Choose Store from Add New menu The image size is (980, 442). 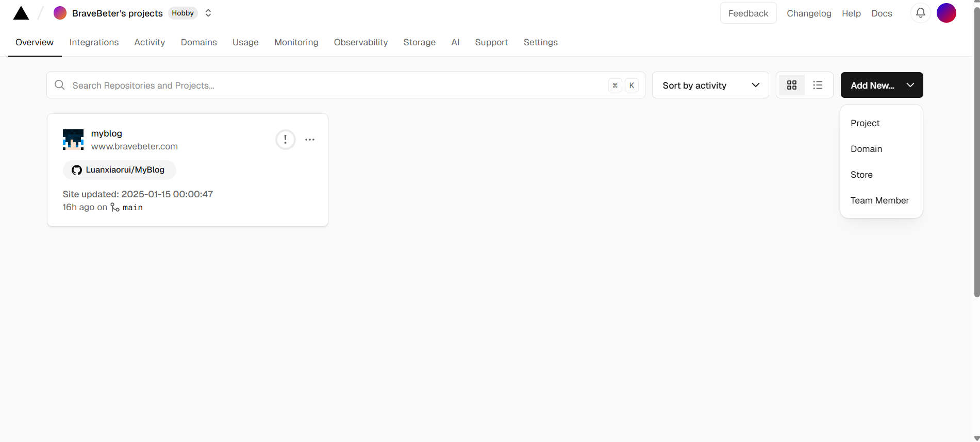882,175
